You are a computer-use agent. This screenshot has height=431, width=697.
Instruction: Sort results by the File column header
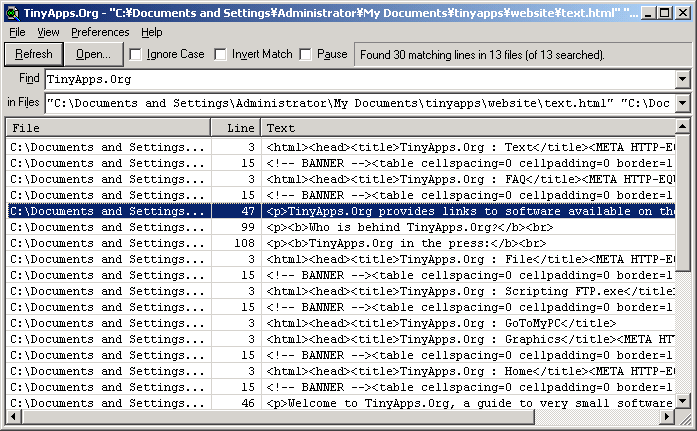point(108,128)
